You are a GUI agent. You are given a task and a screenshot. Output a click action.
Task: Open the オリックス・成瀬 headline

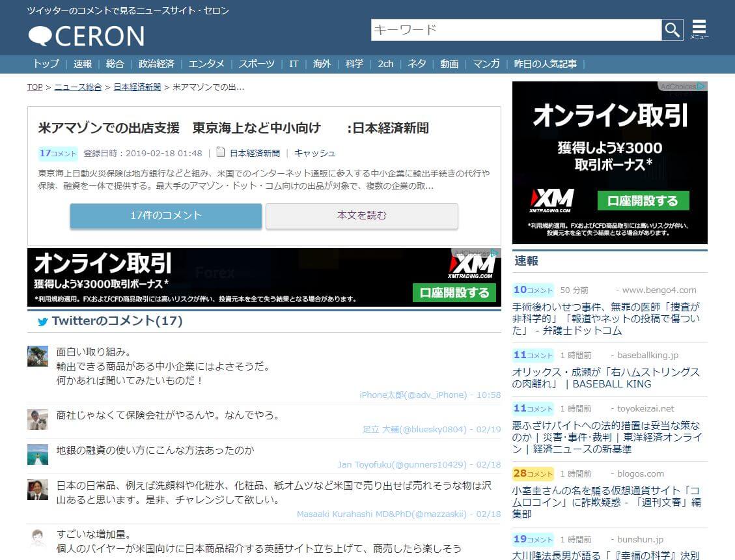[606, 378]
